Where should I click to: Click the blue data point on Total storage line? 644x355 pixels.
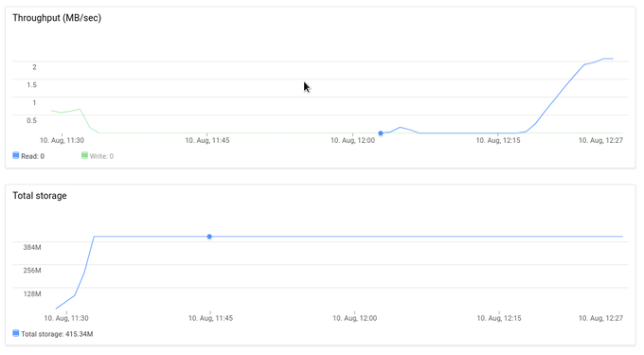point(209,237)
